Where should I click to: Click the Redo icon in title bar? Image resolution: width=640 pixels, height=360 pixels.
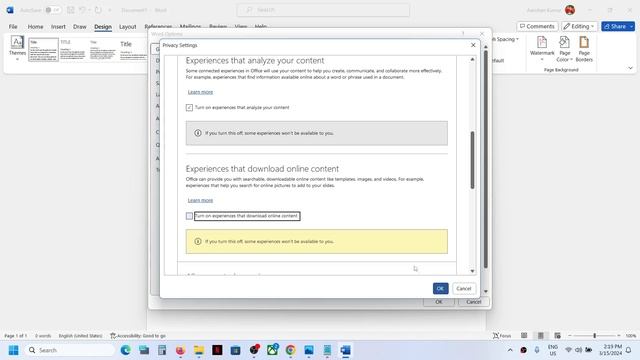click(x=98, y=10)
